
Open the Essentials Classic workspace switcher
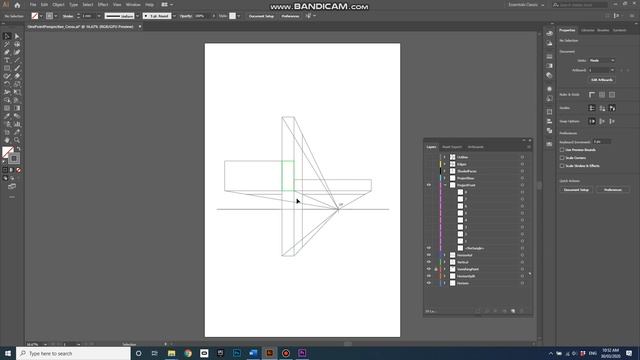(526, 5)
